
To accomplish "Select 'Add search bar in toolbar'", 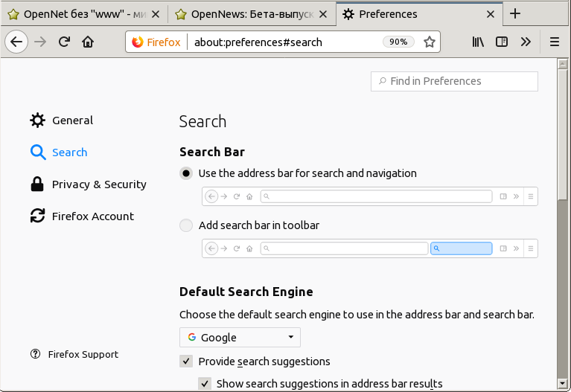I will click(186, 225).
